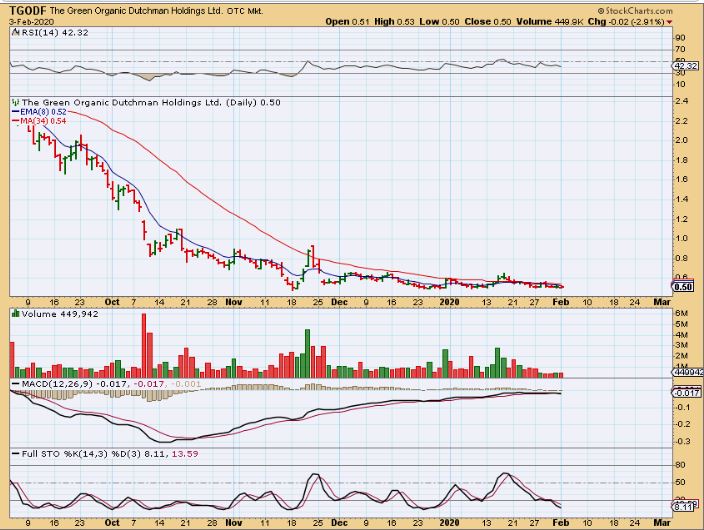Click the TGODF ticker symbol
Viewport: 704px width, 530px height.
pos(28,11)
